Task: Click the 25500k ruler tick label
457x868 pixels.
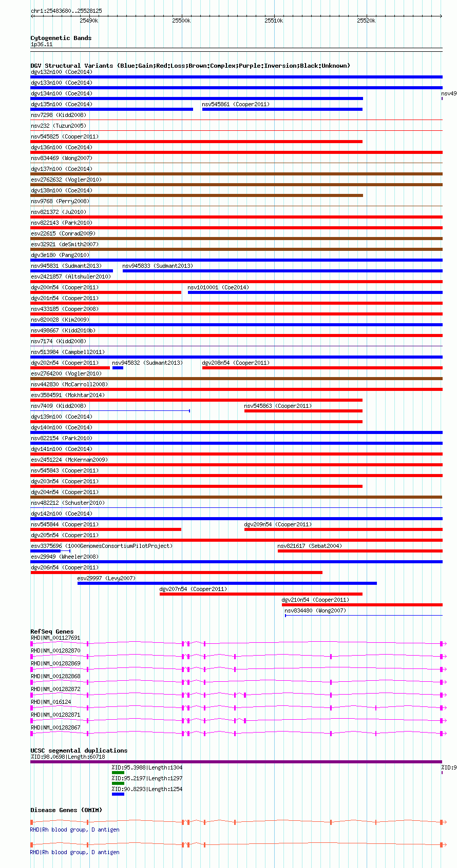Action: tap(181, 21)
